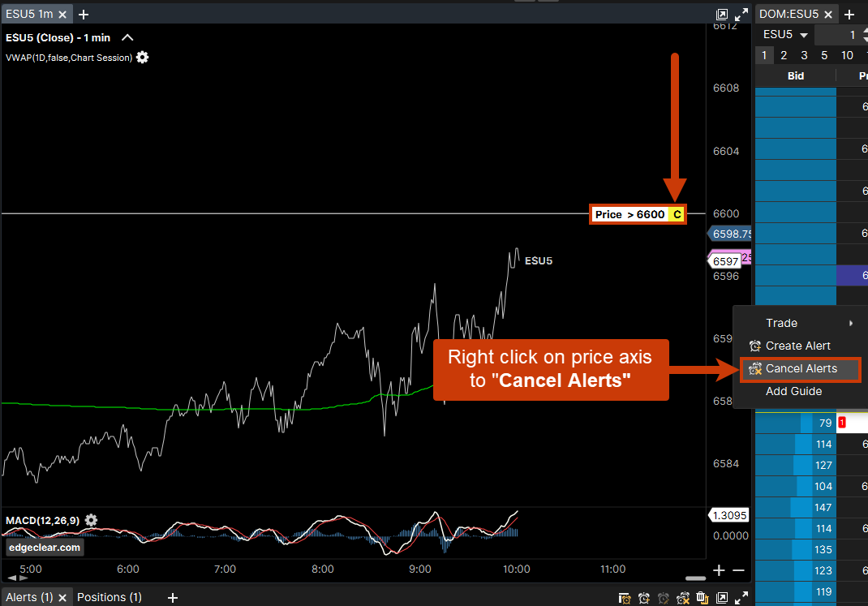This screenshot has height=606, width=868.
Task: Collapse the ESU5 (Close) chart legend chevron
Action: point(127,37)
